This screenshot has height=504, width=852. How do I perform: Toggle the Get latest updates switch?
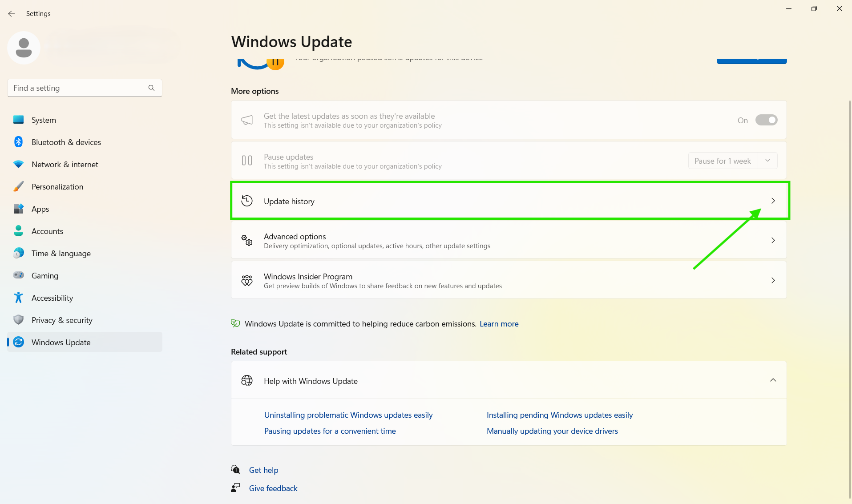click(x=766, y=120)
